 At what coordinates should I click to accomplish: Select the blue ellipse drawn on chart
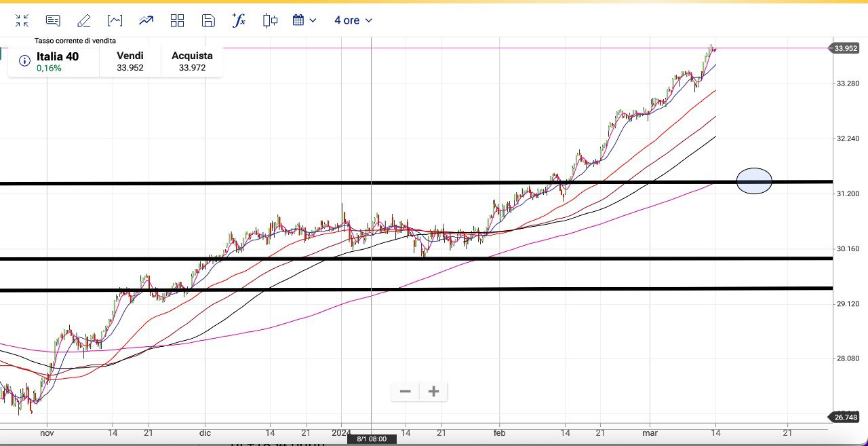[x=754, y=181]
